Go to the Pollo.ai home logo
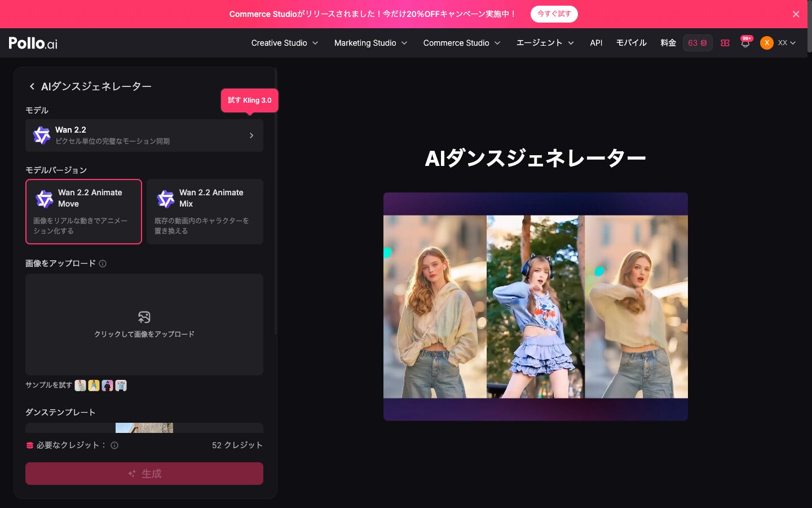The width and height of the screenshot is (812, 508). tap(33, 43)
